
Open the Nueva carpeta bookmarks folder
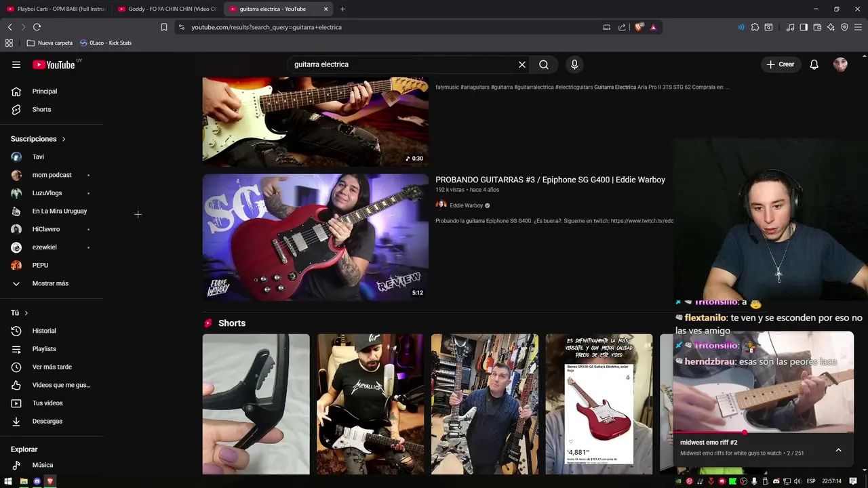click(x=50, y=43)
